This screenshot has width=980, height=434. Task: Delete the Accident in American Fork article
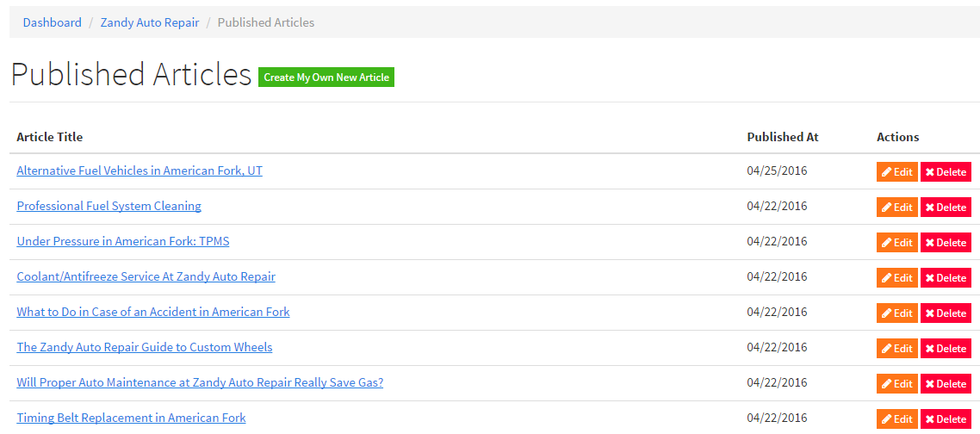[x=946, y=313]
